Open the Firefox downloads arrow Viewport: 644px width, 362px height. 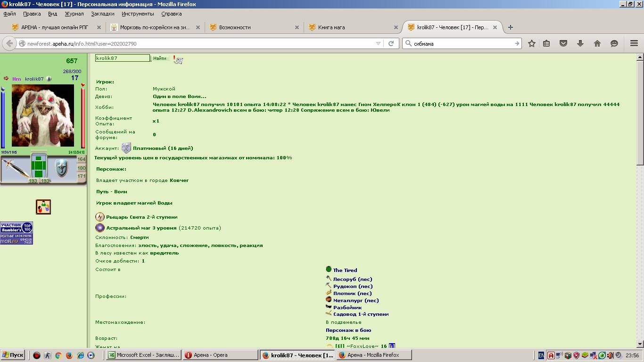580,43
